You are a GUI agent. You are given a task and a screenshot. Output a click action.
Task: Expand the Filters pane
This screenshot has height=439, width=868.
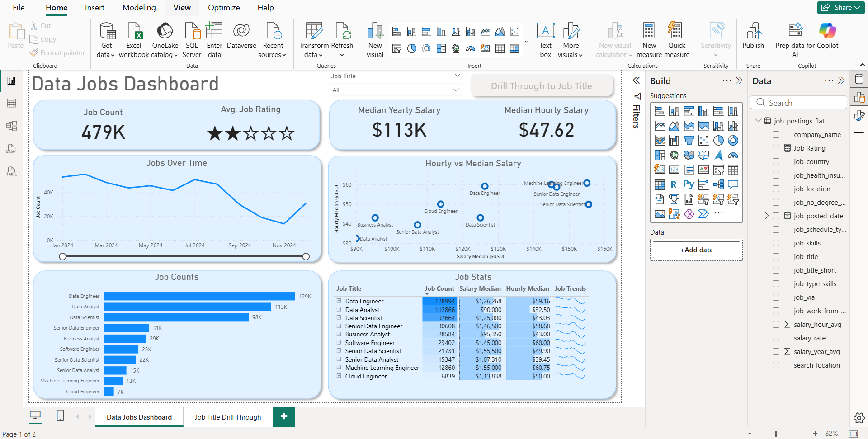(636, 80)
